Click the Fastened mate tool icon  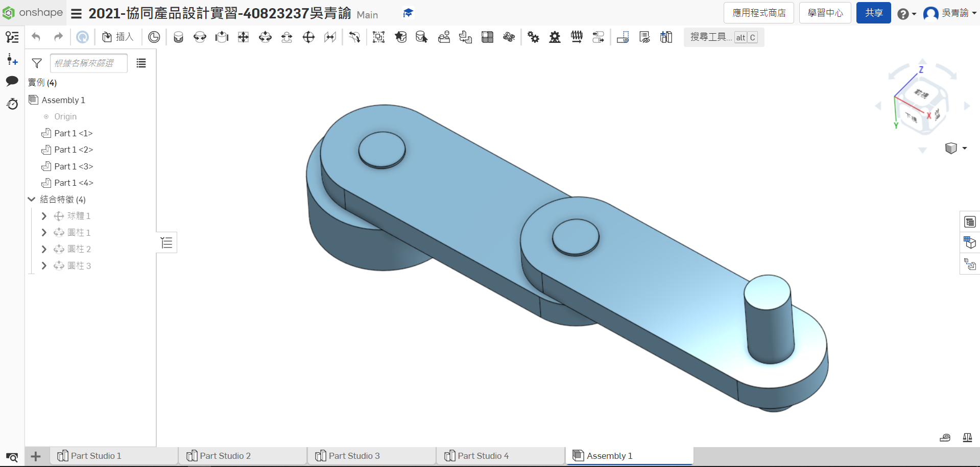178,37
